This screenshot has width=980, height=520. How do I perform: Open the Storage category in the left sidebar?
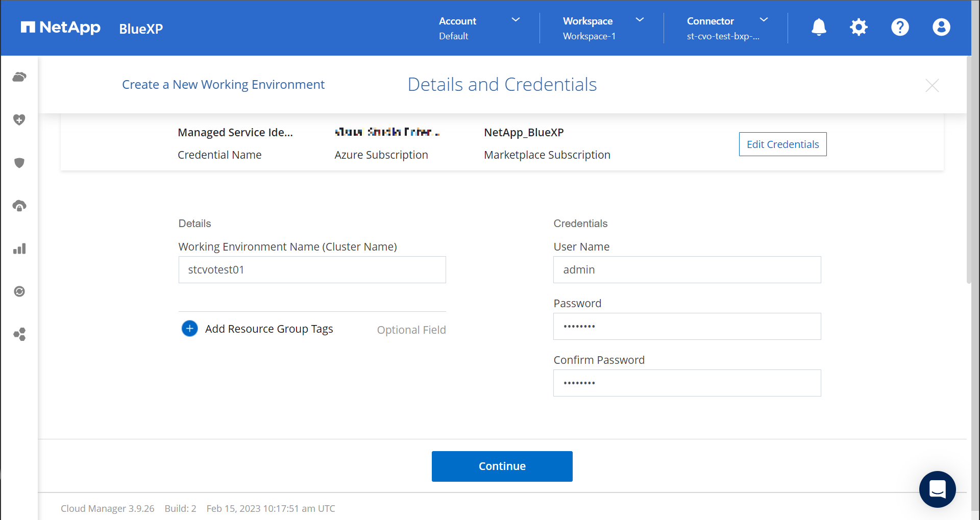(19, 77)
